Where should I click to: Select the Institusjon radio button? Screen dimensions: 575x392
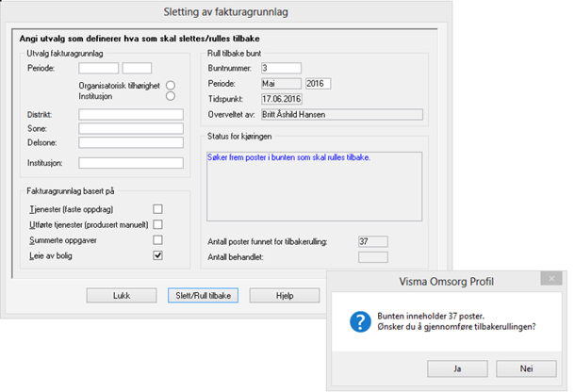coord(171,95)
